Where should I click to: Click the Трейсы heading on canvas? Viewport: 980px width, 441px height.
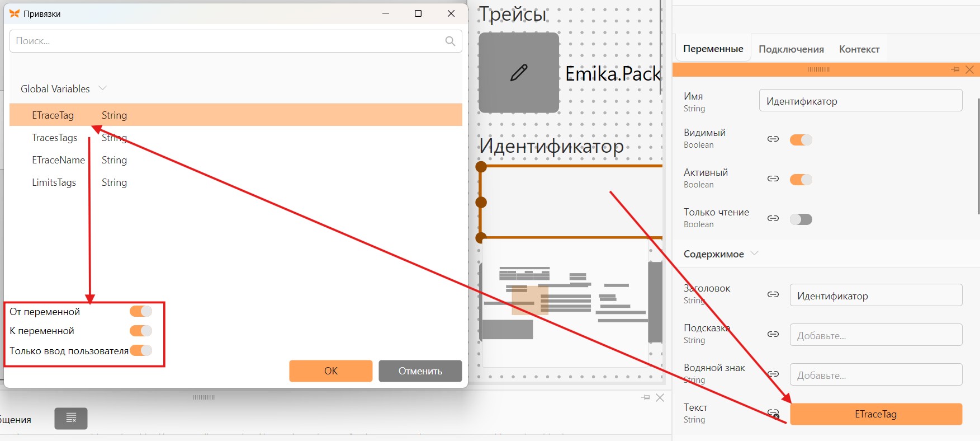click(513, 13)
